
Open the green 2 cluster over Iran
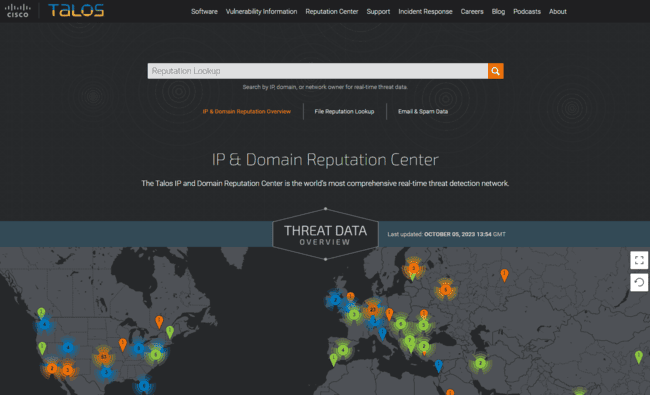click(x=480, y=363)
